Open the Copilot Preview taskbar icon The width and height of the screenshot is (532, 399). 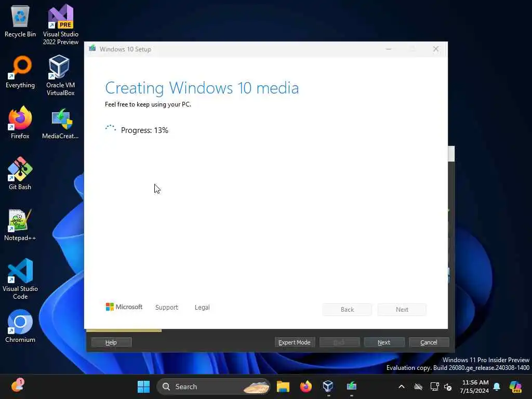(515, 387)
